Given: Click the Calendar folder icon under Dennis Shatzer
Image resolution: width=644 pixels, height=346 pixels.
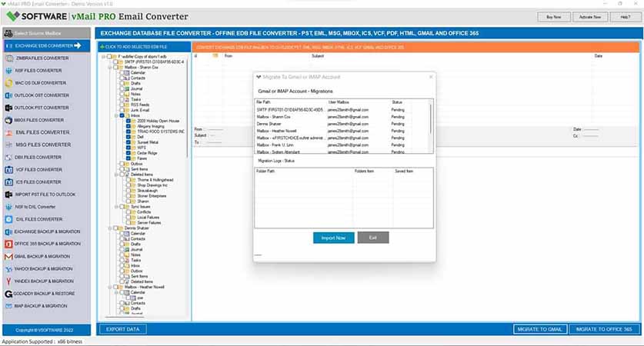Looking at the screenshot, I should [x=127, y=233].
